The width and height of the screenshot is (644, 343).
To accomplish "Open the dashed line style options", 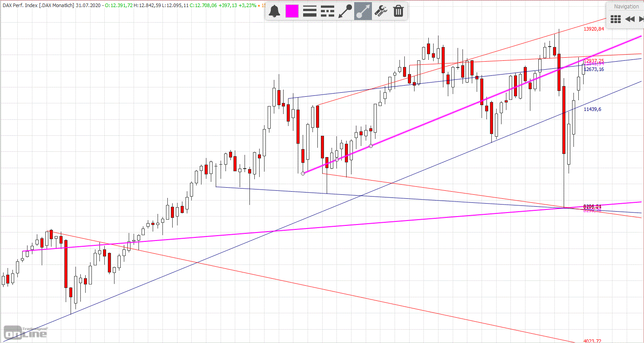I will click(328, 11).
